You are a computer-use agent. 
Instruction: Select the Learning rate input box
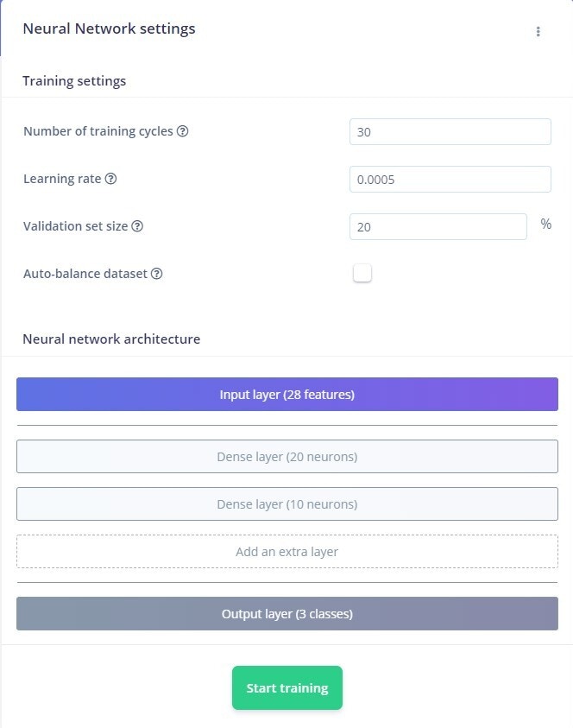(x=450, y=180)
